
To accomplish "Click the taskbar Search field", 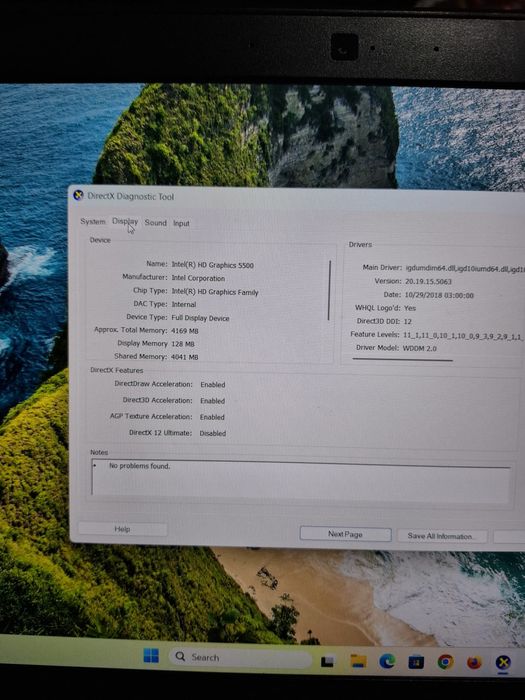I will pyautogui.click(x=240, y=658).
